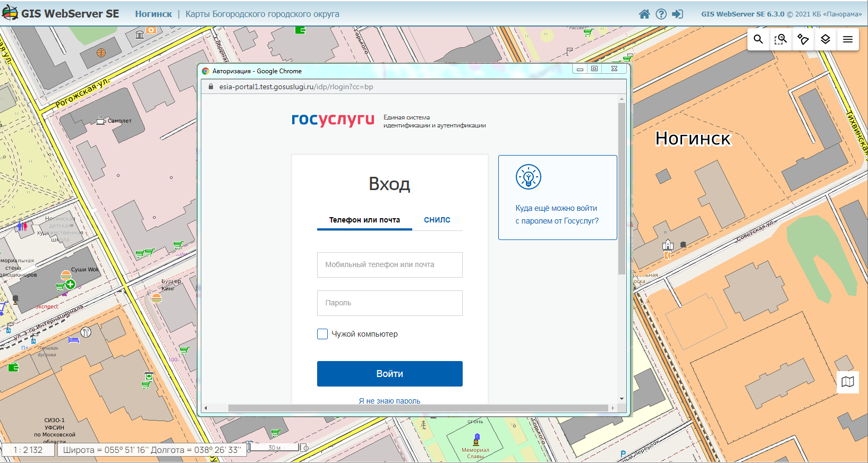Click the СИЗО-1 УФСИН map label
The width and height of the screenshot is (868, 463).
(x=54, y=431)
